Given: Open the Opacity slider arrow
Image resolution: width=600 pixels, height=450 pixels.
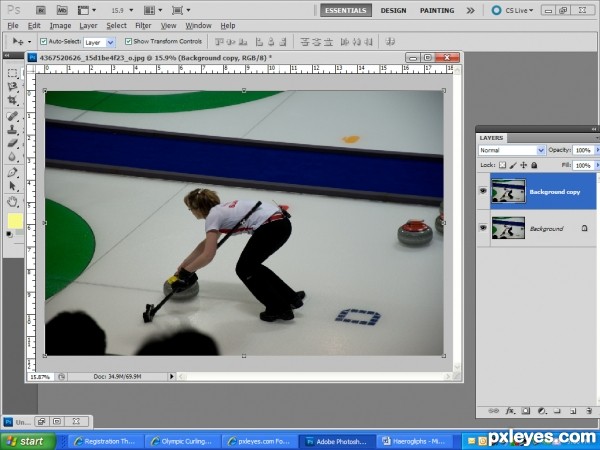Looking at the screenshot, I should pyautogui.click(x=597, y=150).
